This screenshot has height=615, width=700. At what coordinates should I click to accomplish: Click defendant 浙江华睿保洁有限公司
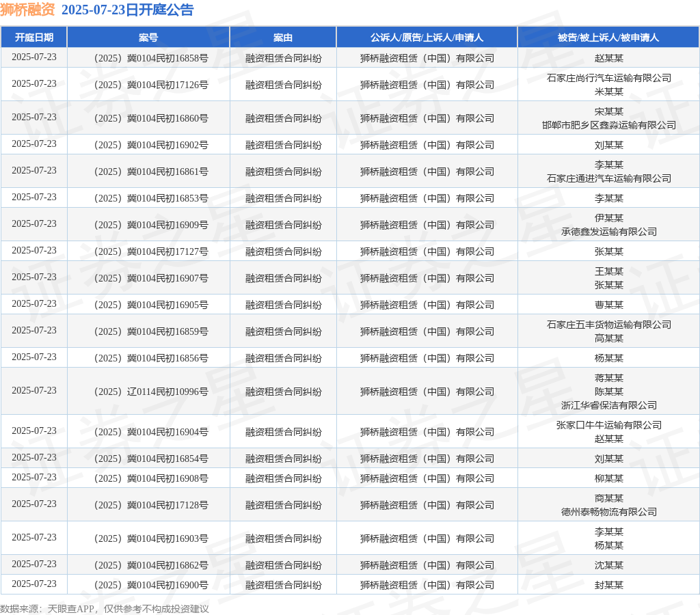609,405
